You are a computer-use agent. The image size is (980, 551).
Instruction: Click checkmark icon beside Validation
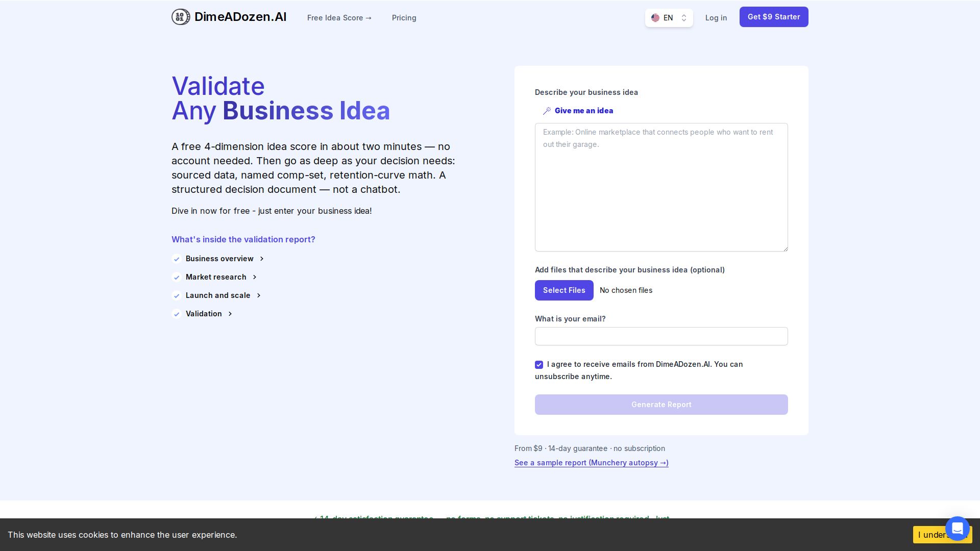(177, 314)
